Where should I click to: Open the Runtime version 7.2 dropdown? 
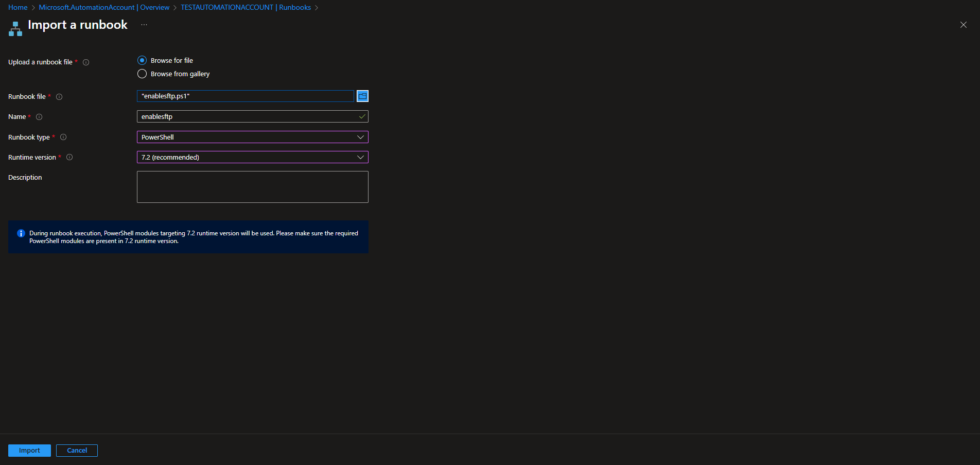(253, 157)
